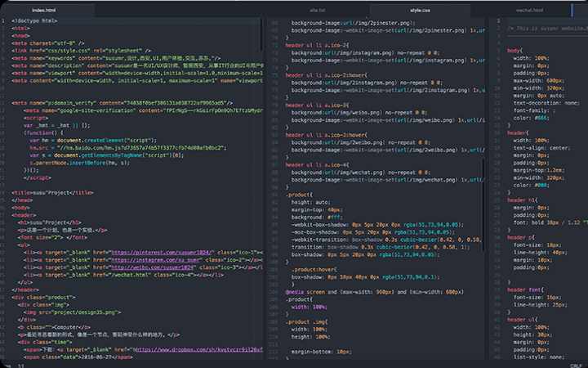Open the site.txt tab
The height and width of the screenshot is (368, 588).
tap(318, 10)
